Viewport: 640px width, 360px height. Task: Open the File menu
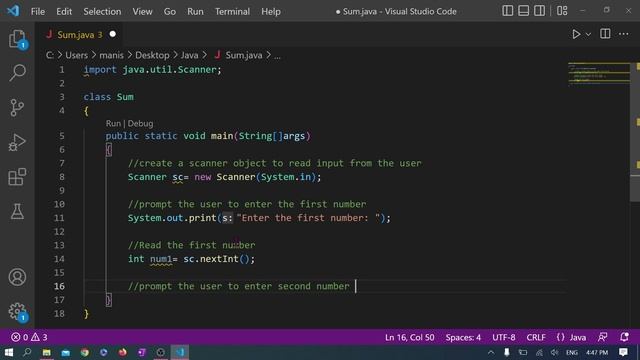(x=38, y=11)
